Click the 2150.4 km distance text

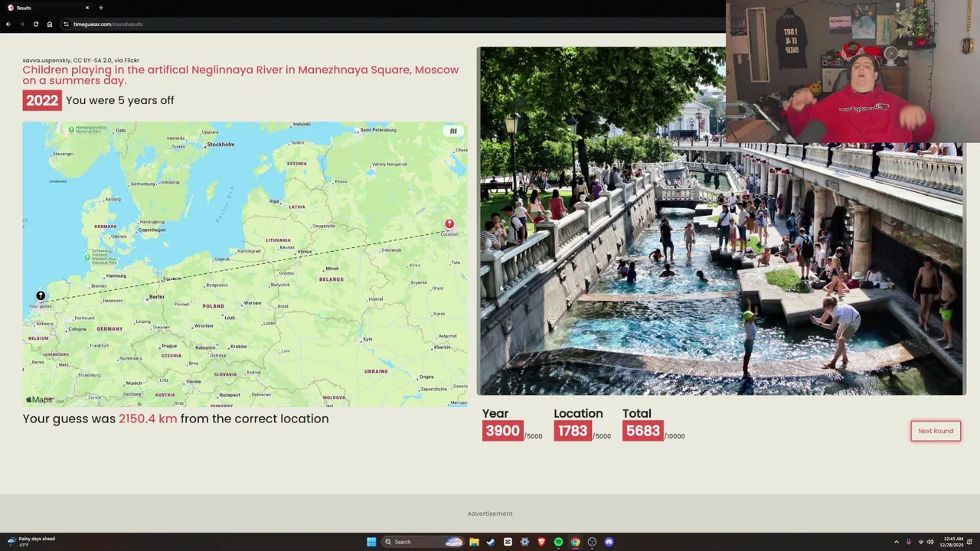coord(148,419)
